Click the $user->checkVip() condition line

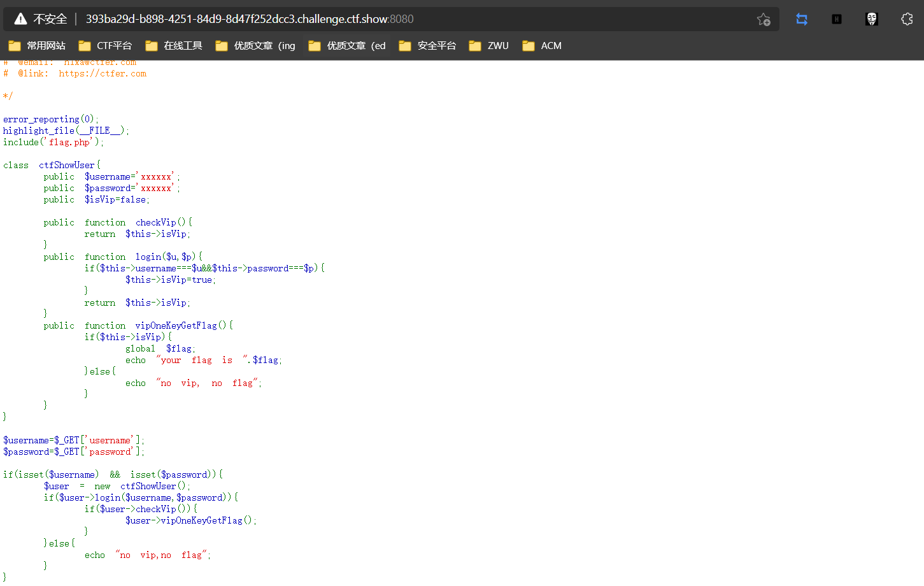tap(141, 509)
